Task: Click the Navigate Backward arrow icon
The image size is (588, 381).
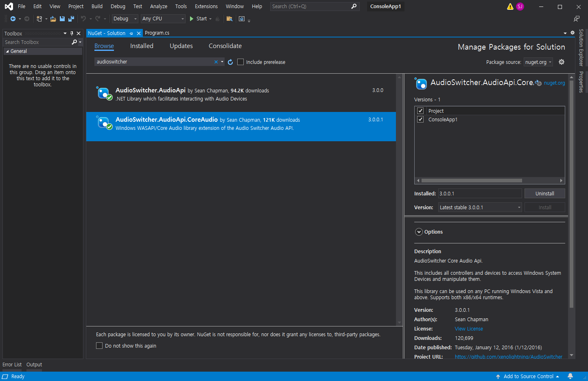Action: 13,19
